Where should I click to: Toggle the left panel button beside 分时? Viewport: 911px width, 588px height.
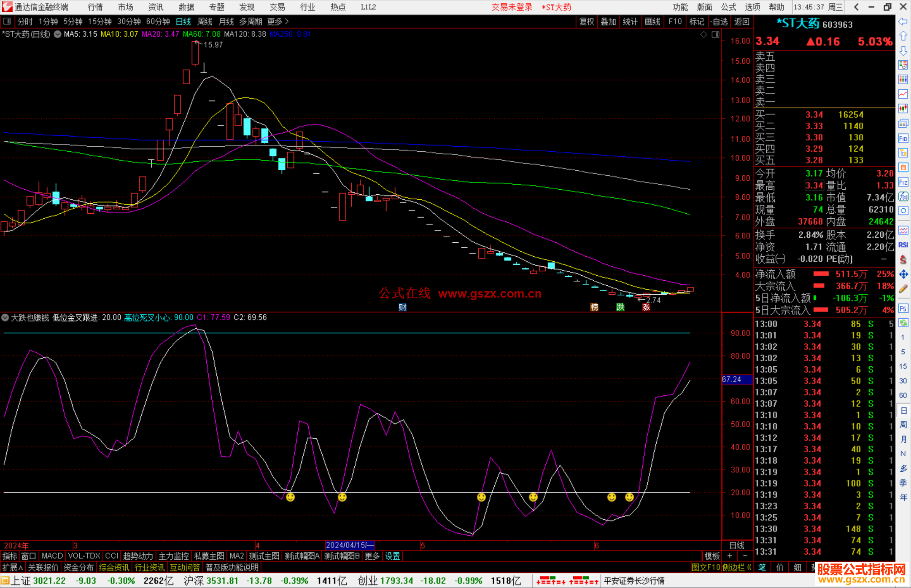[7, 21]
